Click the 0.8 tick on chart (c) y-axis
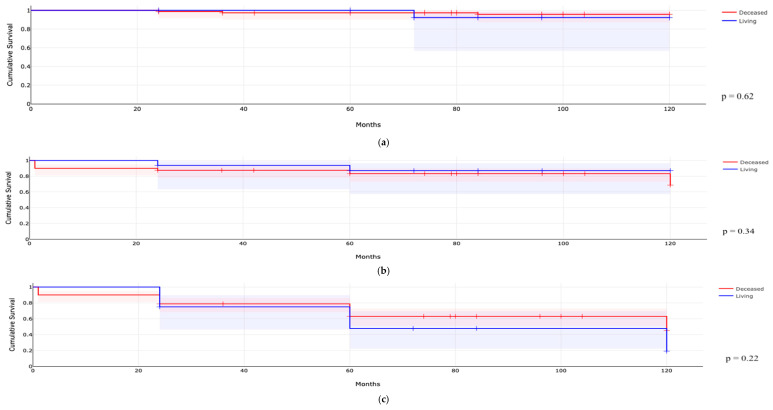The image size is (773, 410). click(26, 303)
